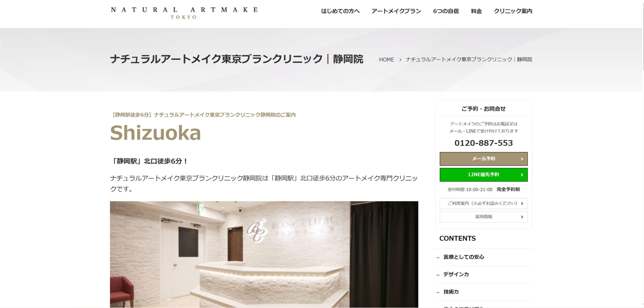Click the arrow on LINE優先予約 button
This screenshot has width=644, height=308.
[522, 175]
